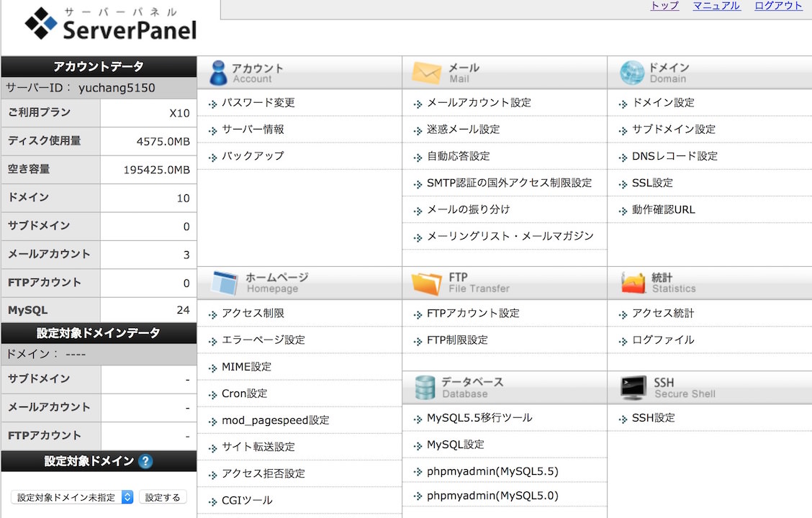Click the 設定する button

pos(163,496)
